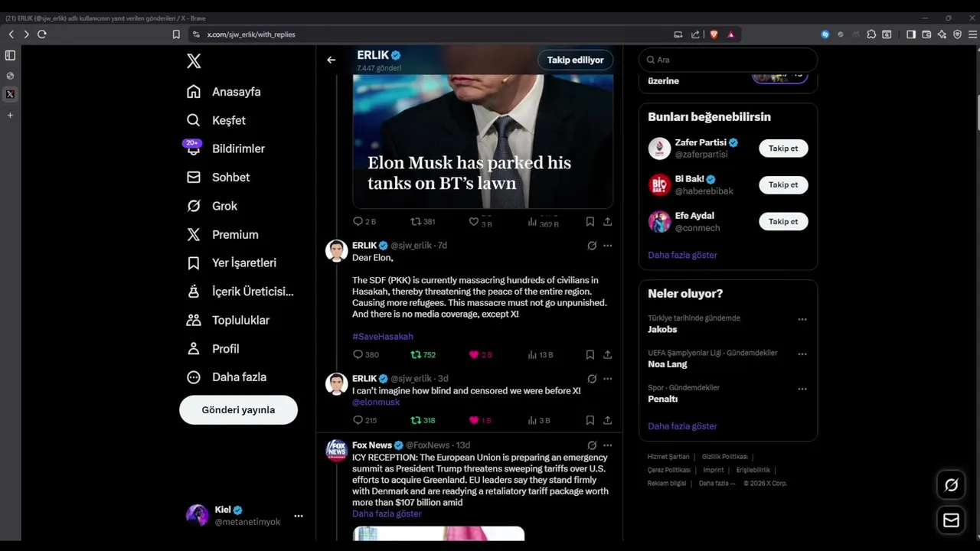
Task: Go back with profile header arrow
Action: (331, 60)
